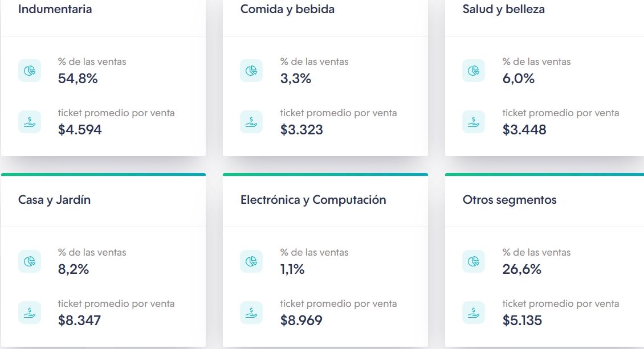
Task: Click the Otros segmentos card title
Action: 510,200
